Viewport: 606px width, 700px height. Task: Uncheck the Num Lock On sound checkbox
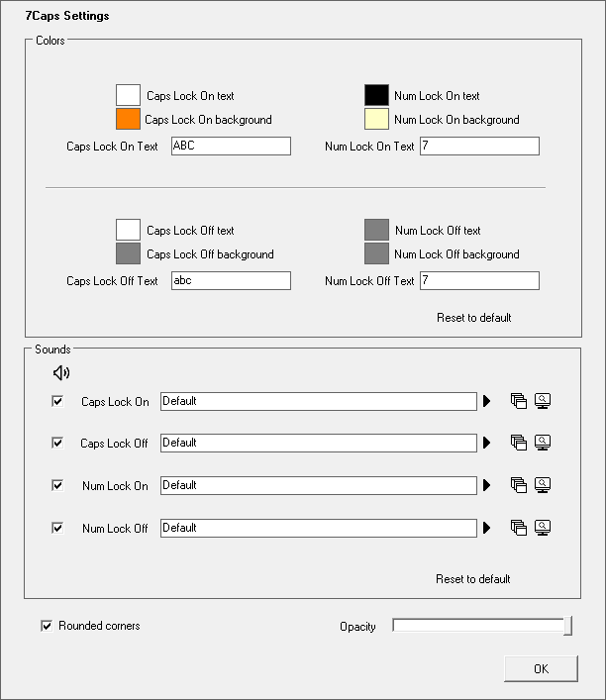[x=57, y=485]
